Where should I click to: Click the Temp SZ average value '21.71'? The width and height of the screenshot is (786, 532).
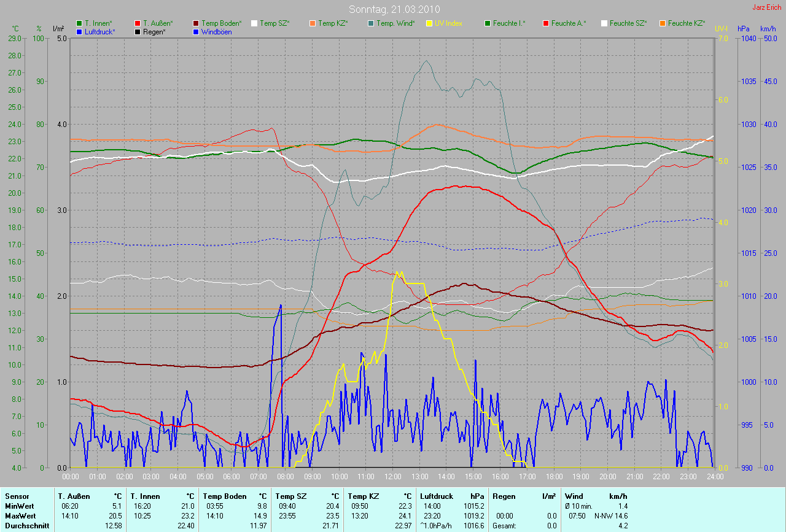(x=330, y=526)
